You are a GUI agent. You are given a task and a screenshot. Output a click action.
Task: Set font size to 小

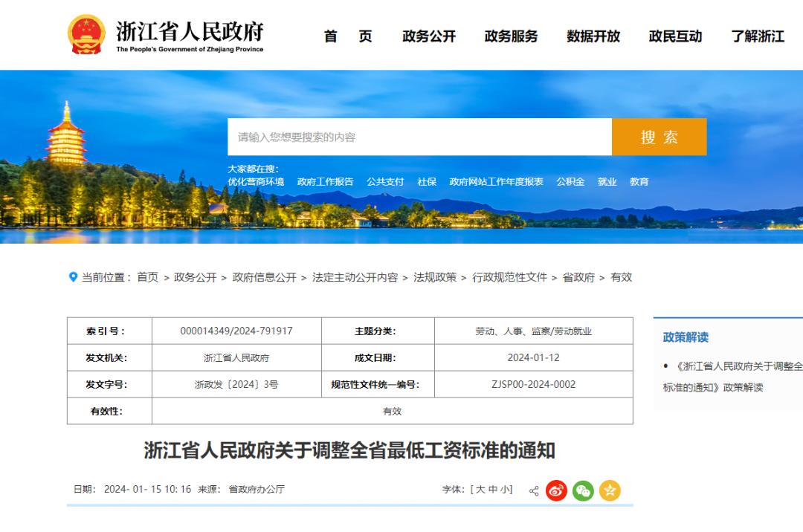pos(504,490)
